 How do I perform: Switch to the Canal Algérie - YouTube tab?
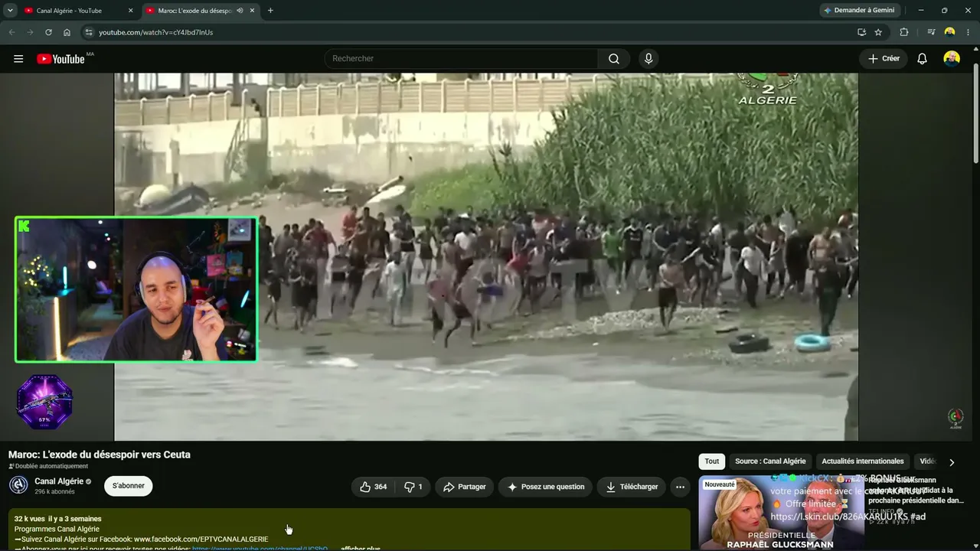coord(78,11)
